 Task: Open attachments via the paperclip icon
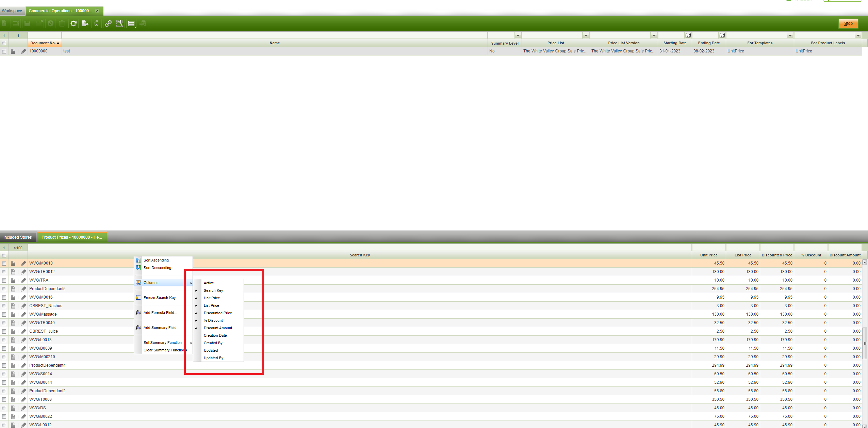97,23
